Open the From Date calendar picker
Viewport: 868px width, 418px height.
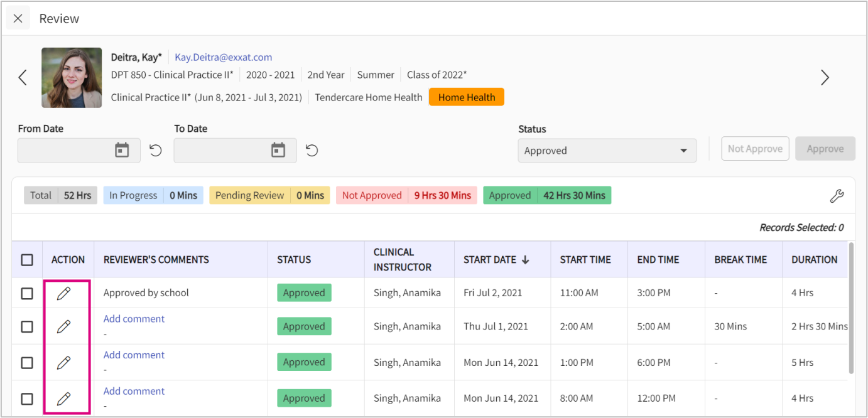point(122,151)
